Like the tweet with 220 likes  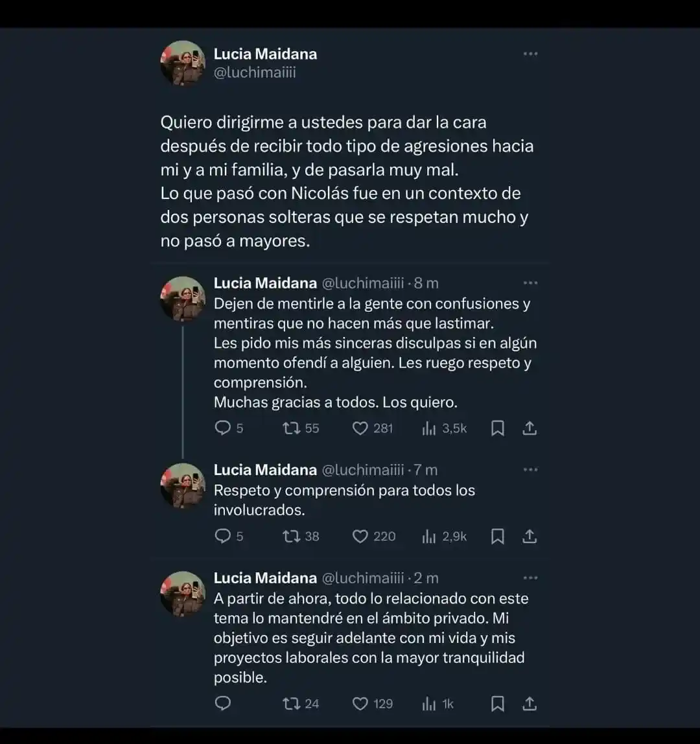(360, 537)
